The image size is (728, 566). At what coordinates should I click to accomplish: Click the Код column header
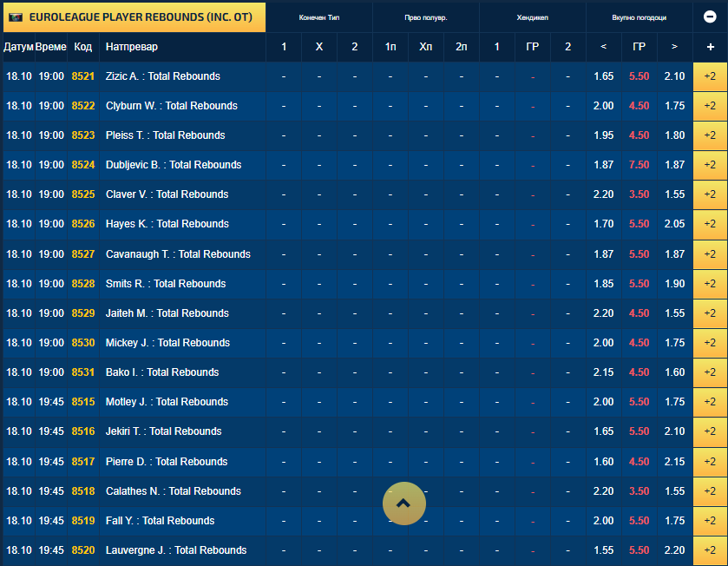pos(83,47)
